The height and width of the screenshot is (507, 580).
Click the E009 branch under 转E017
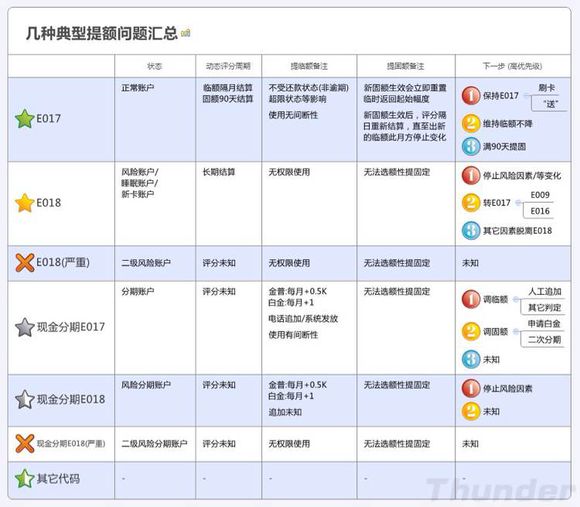[540, 195]
